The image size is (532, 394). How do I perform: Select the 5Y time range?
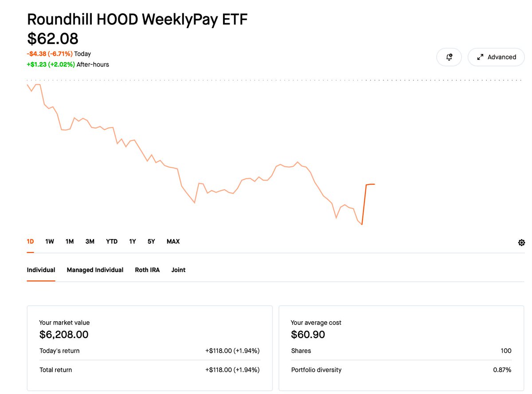[151, 241]
